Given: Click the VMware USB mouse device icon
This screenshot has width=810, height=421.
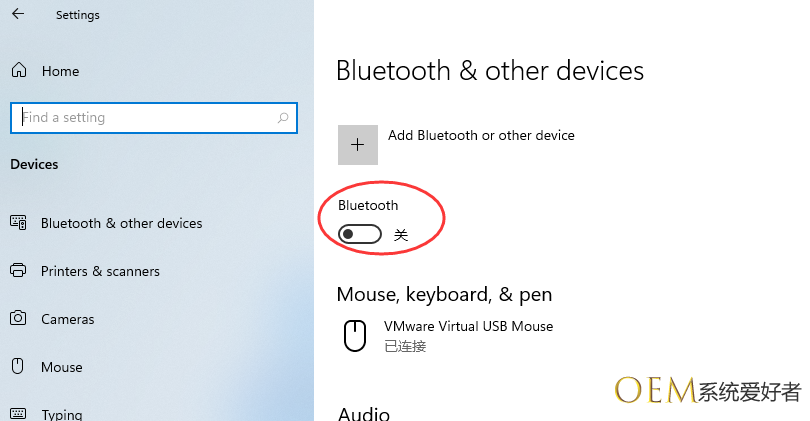Looking at the screenshot, I should point(355,336).
